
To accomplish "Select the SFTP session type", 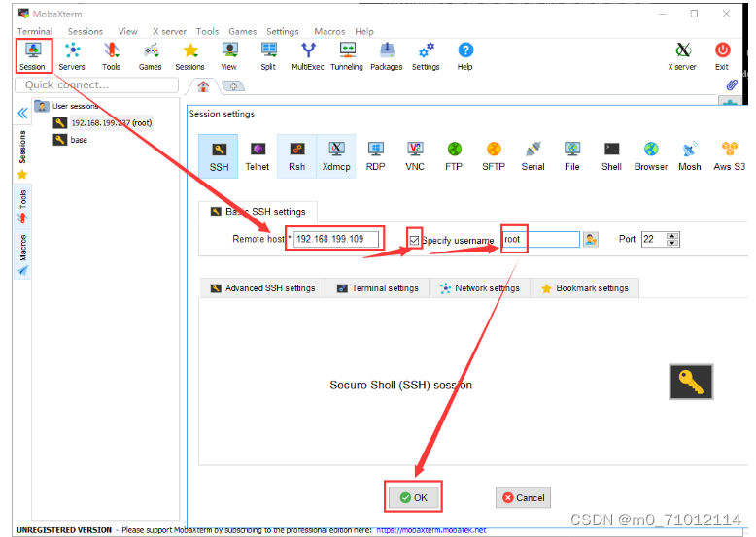I will tap(494, 156).
